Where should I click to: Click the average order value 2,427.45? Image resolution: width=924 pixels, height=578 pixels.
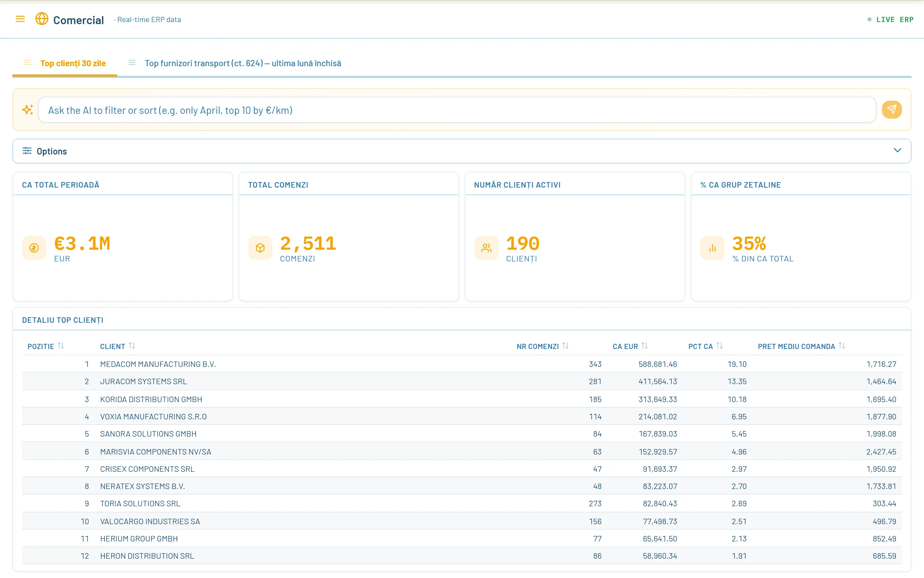(x=881, y=451)
